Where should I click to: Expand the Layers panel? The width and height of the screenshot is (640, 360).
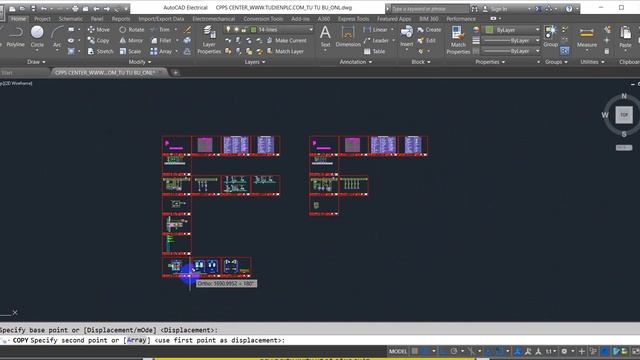(x=255, y=62)
